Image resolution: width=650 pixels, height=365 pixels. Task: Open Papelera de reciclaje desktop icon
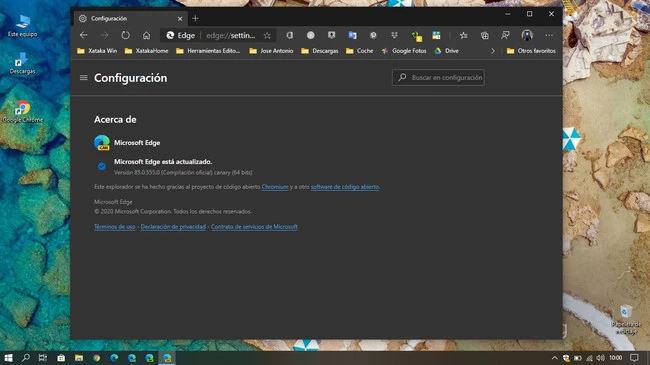coord(626,319)
